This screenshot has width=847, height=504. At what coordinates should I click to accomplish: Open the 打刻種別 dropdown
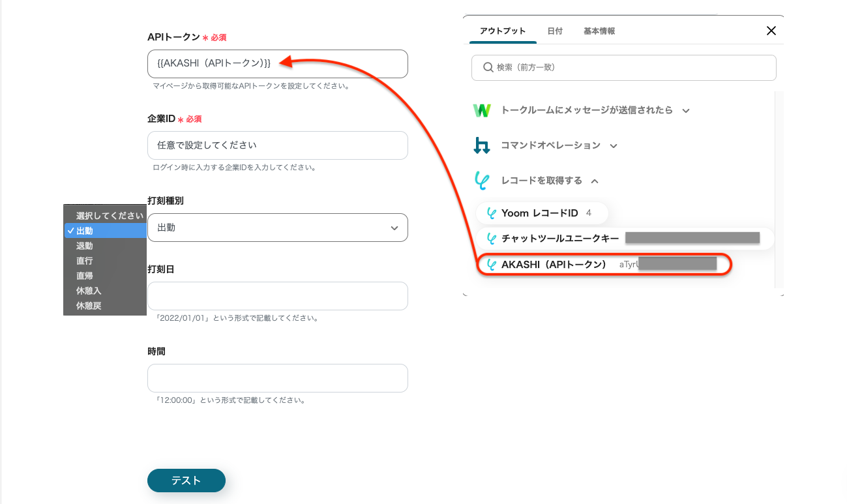click(278, 228)
